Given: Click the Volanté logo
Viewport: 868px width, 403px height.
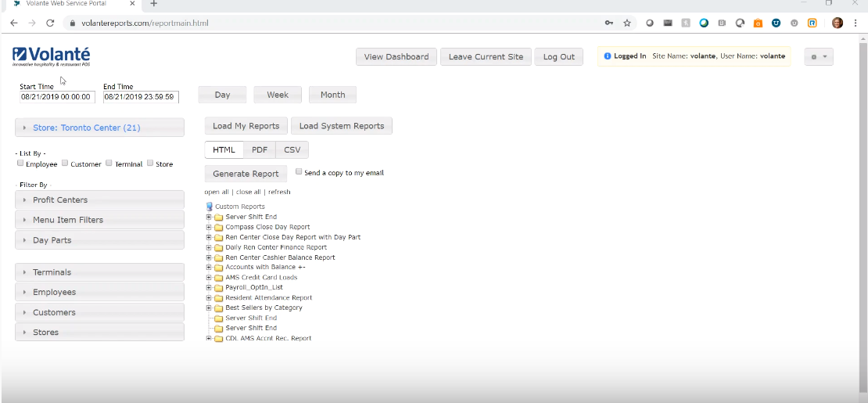Looking at the screenshot, I should coord(52,56).
